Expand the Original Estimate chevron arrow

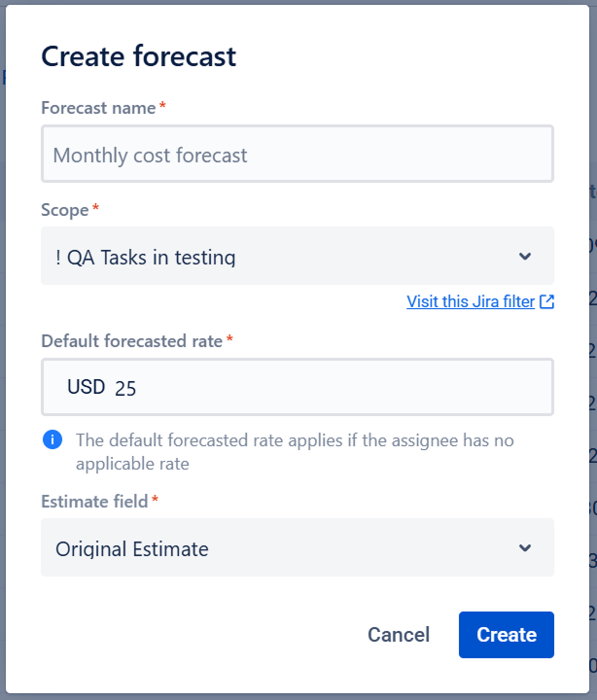point(525,548)
